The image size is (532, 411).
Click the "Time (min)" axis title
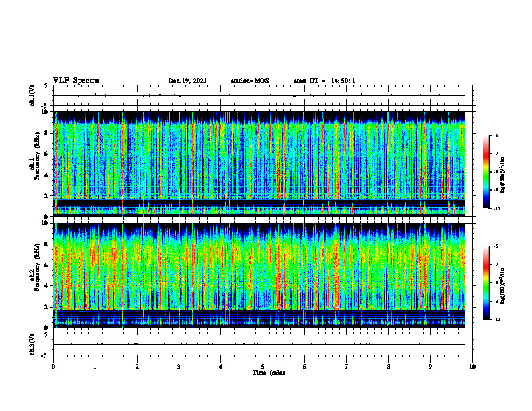(x=269, y=373)
